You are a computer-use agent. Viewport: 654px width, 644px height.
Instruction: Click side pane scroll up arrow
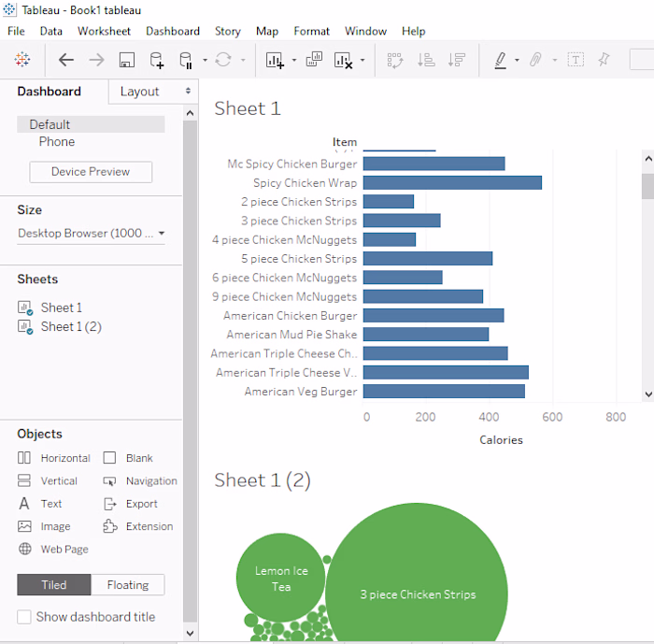pos(190,113)
